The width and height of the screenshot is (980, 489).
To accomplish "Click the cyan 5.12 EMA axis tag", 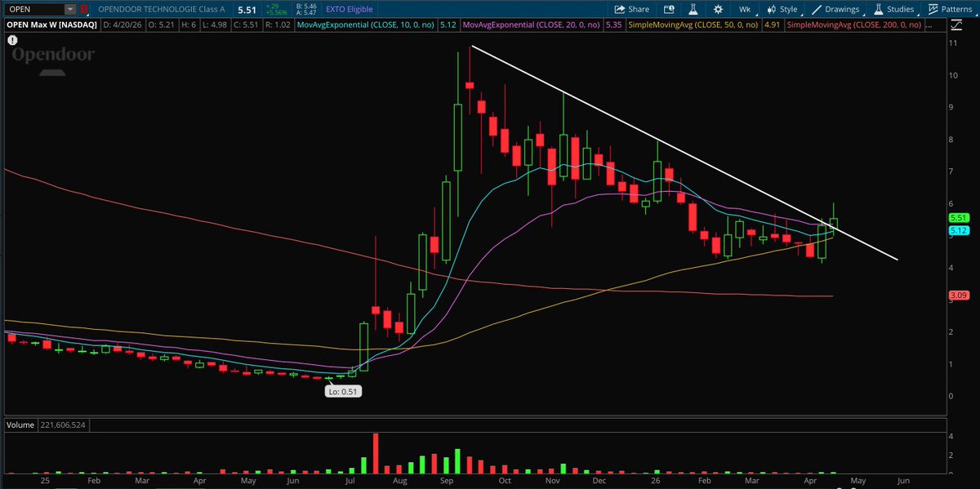I will point(958,232).
